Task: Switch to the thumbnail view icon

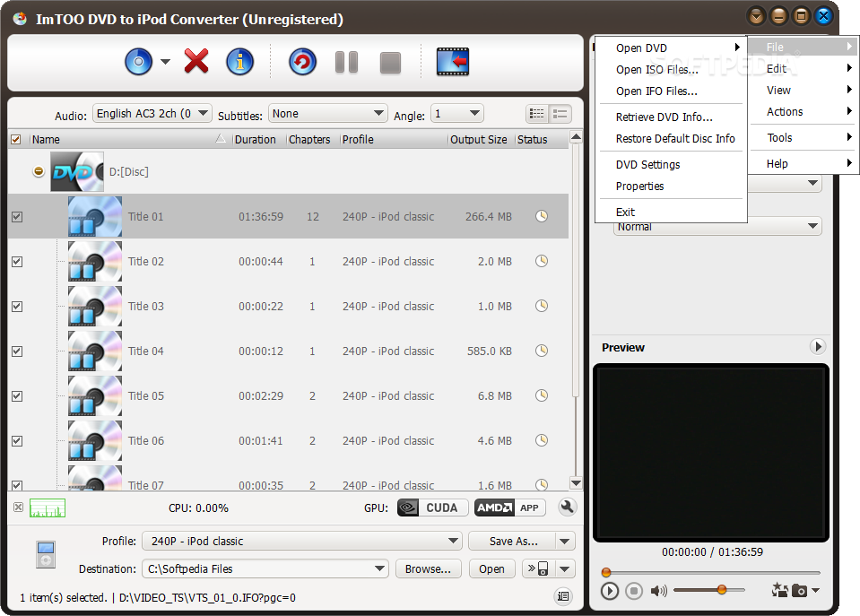Action: (560, 114)
